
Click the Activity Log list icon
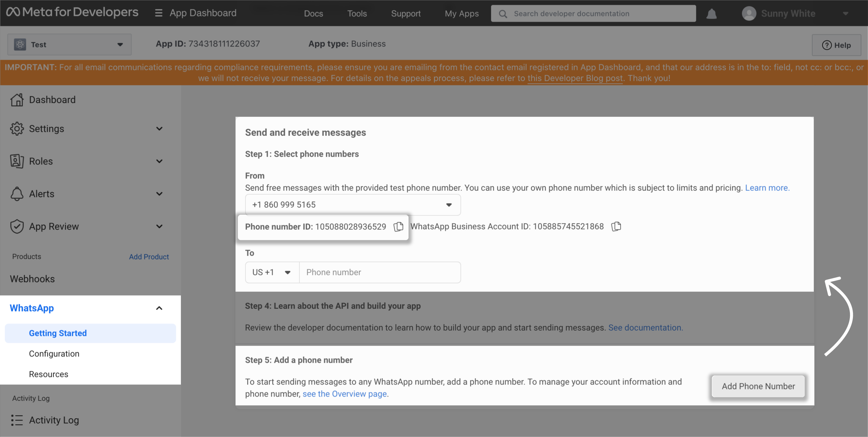(17, 420)
